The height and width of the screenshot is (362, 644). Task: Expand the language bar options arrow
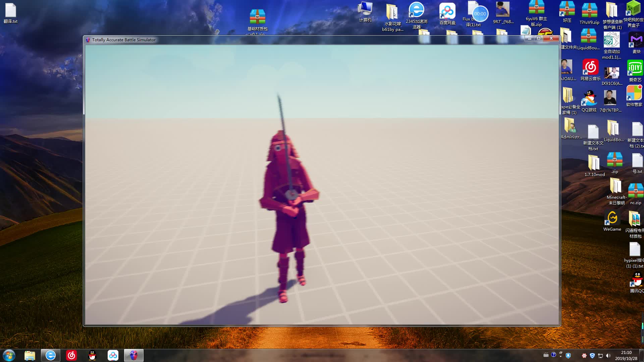pyautogui.click(x=560, y=356)
